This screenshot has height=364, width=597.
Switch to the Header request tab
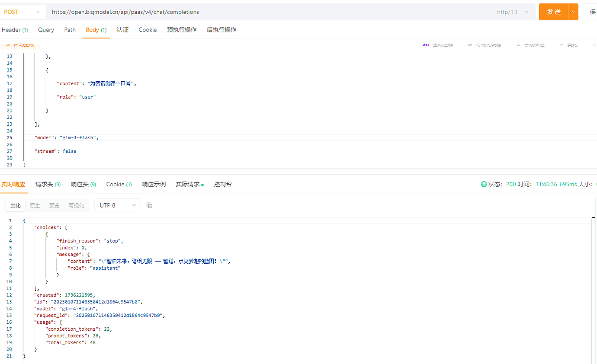pyautogui.click(x=15, y=30)
